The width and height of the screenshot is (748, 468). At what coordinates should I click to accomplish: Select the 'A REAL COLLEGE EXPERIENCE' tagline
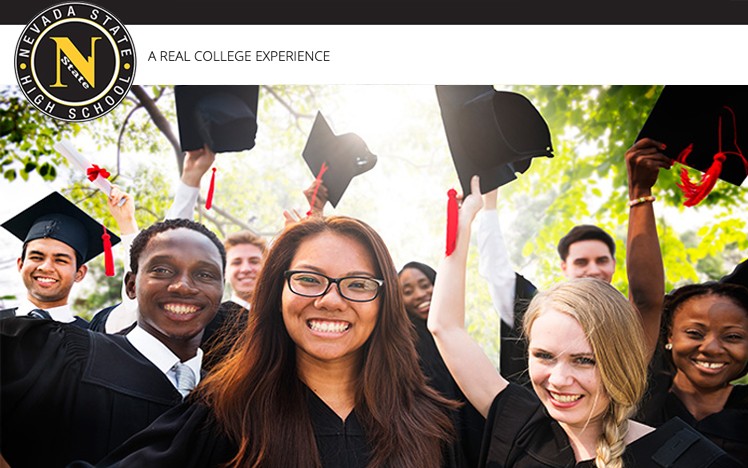click(239, 56)
